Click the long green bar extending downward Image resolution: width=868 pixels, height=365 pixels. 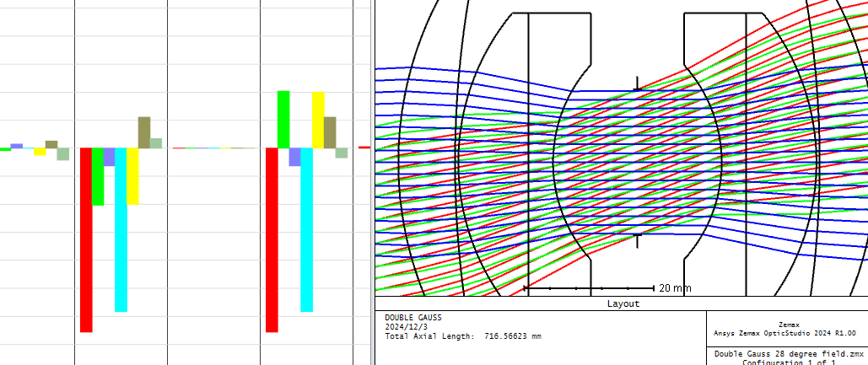click(x=98, y=176)
